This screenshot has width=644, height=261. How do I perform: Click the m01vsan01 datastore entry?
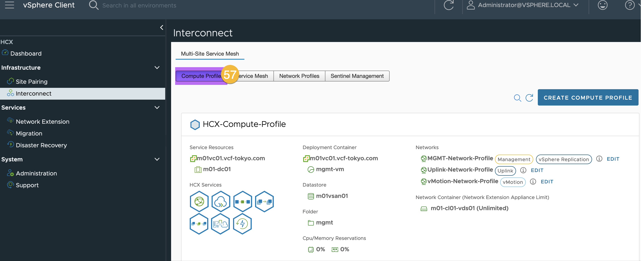click(x=332, y=196)
